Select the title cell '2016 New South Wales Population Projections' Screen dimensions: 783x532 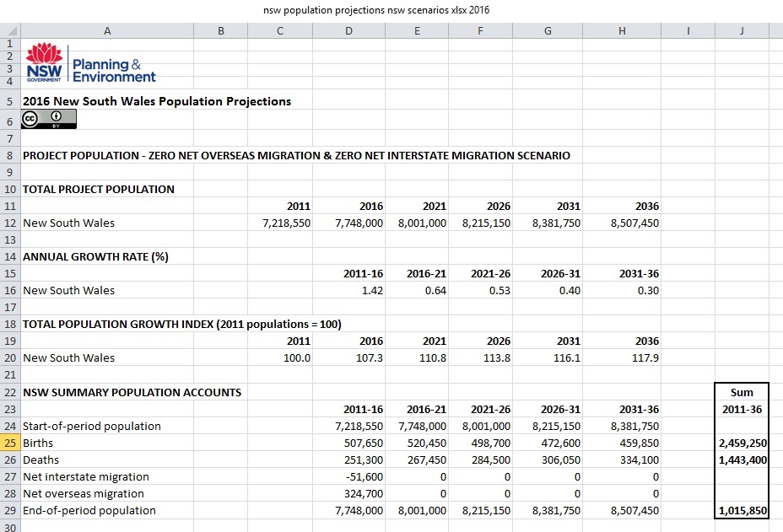(x=157, y=101)
